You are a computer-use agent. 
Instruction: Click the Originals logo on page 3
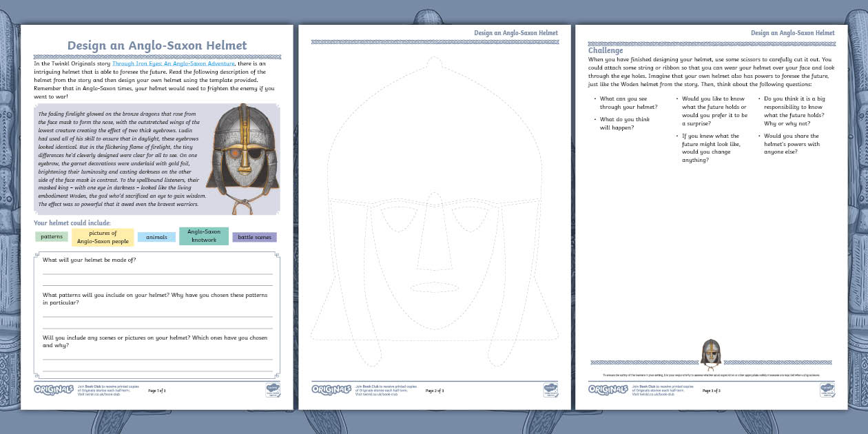pyautogui.click(x=608, y=389)
